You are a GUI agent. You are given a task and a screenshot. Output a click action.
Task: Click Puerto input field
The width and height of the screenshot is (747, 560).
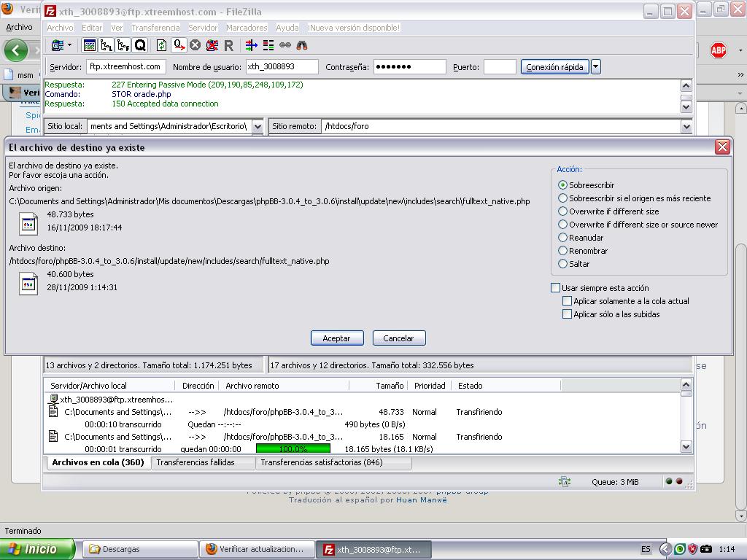pyautogui.click(x=500, y=66)
